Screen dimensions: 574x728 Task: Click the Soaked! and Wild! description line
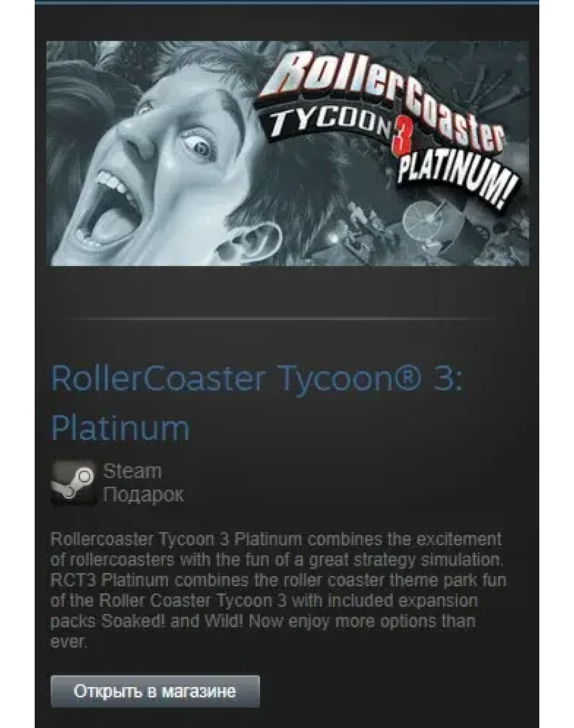point(262,621)
